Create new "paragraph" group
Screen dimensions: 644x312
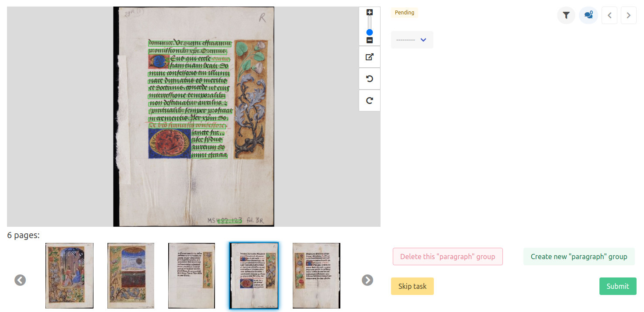point(579,257)
